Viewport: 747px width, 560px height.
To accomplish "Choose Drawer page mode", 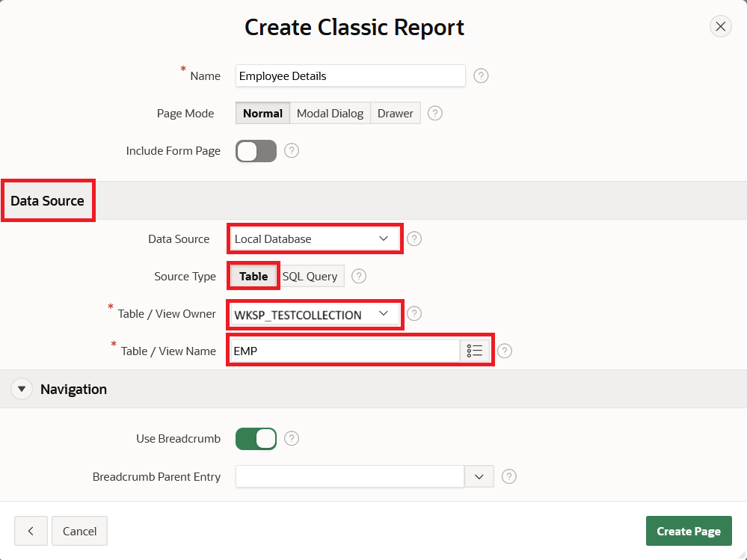I will (x=396, y=114).
